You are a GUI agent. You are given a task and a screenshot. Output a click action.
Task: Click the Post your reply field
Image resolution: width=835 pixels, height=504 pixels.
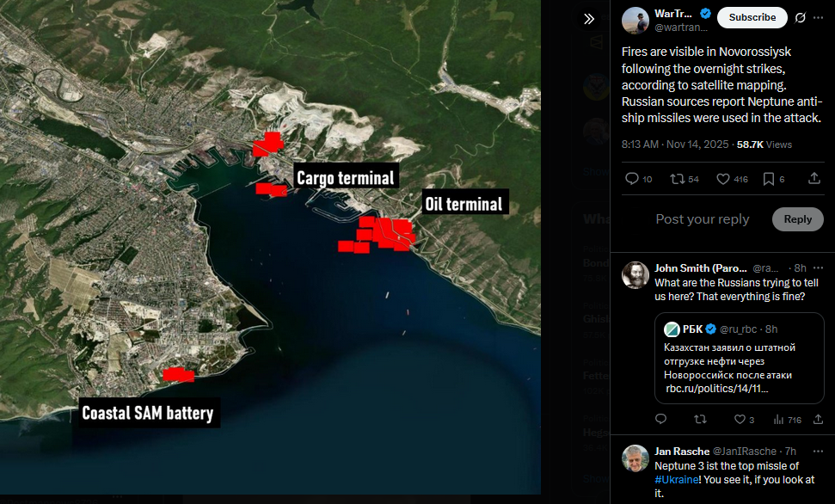703,219
